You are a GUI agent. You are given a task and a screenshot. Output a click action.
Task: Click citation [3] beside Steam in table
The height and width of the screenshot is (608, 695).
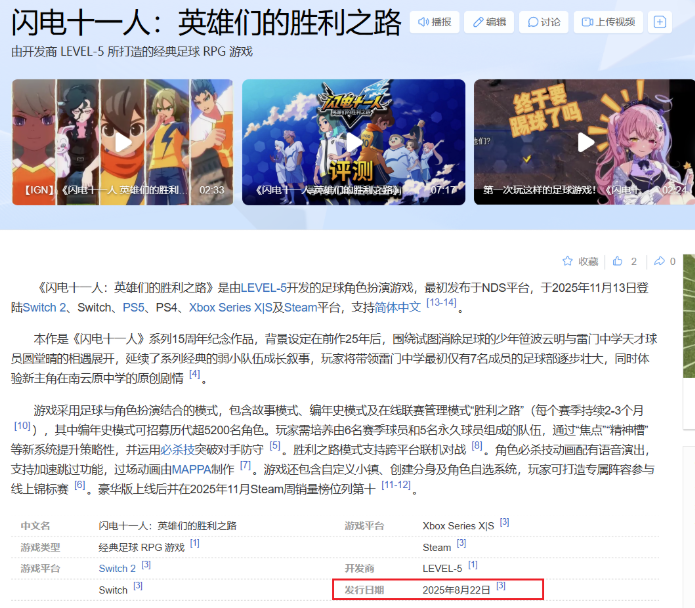pos(461,543)
